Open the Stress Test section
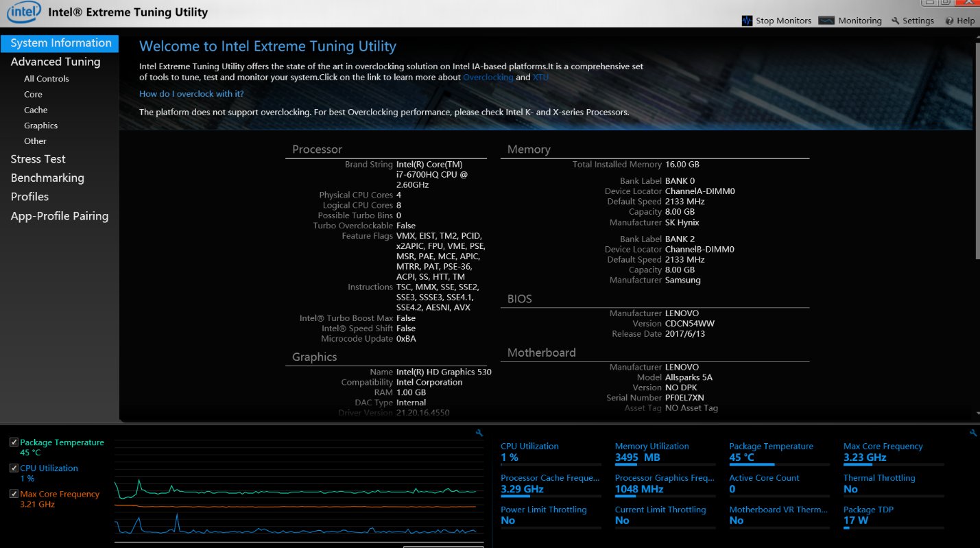 point(38,159)
